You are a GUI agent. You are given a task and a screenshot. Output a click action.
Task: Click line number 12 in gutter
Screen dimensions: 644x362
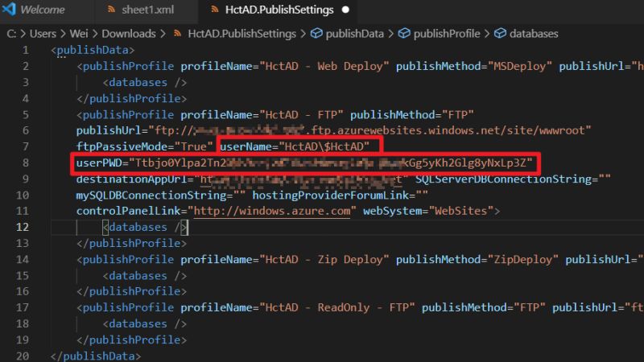coord(23,227)
